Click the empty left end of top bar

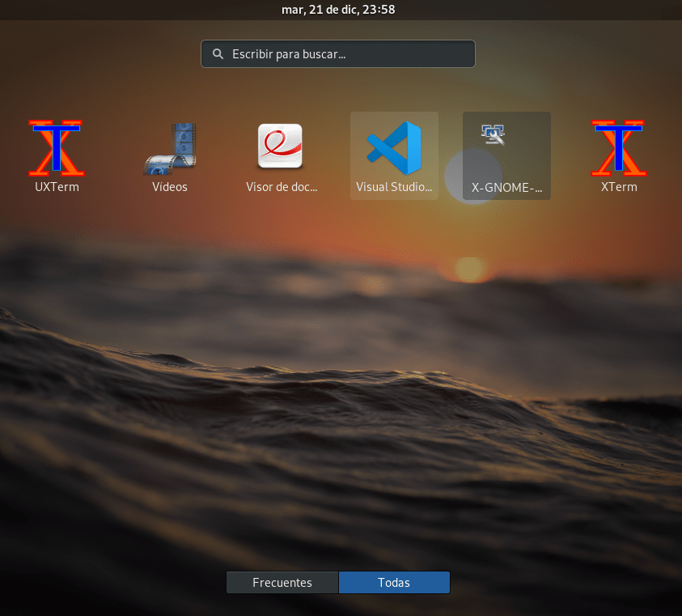pos(49,10)
